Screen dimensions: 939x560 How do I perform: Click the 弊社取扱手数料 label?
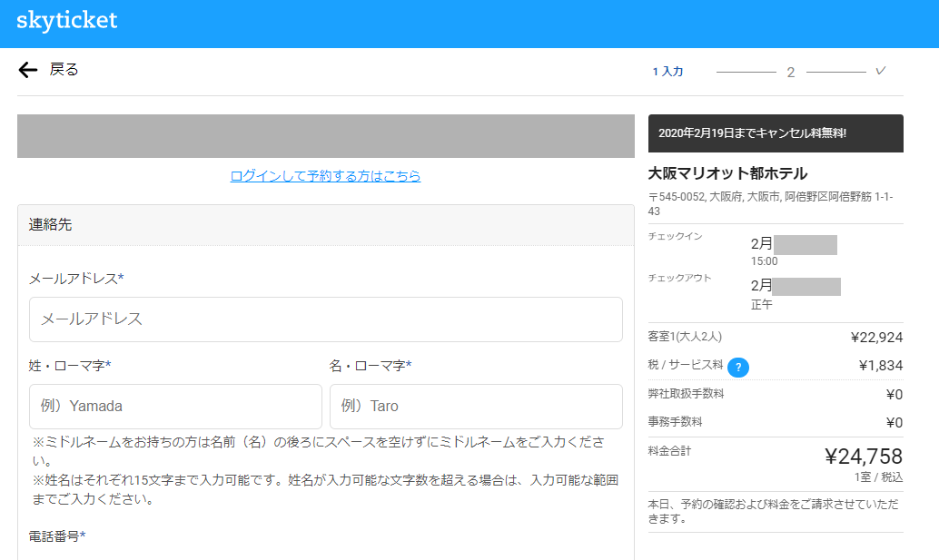point(686,394)
